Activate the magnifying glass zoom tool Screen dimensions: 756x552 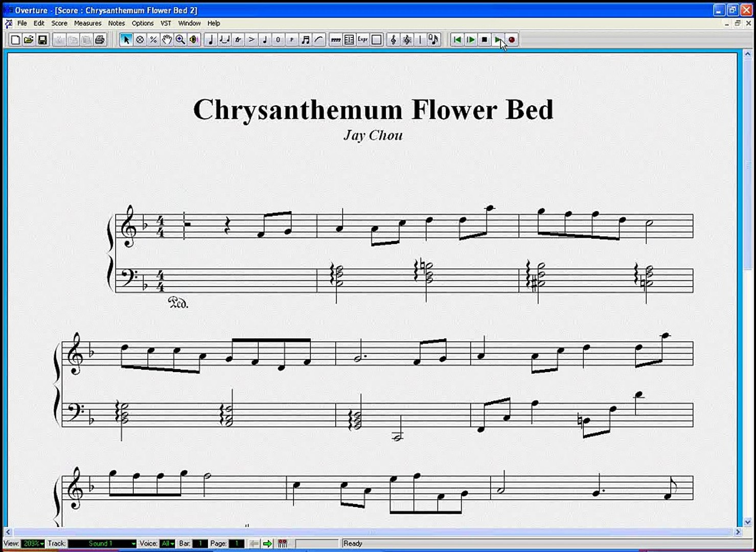pyautogui.click(x=180, y=40)
